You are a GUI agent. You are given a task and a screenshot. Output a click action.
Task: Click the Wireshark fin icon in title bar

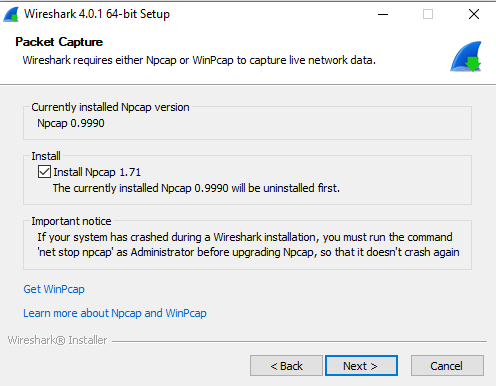11,15
